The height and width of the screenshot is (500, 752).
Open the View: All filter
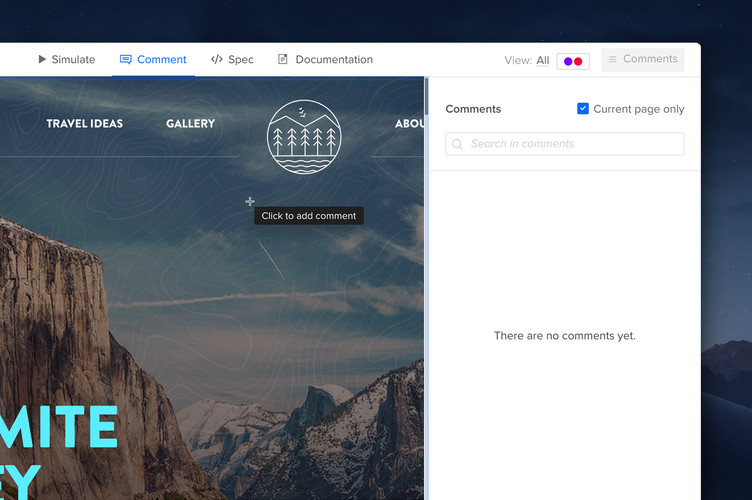click(542, 60)
